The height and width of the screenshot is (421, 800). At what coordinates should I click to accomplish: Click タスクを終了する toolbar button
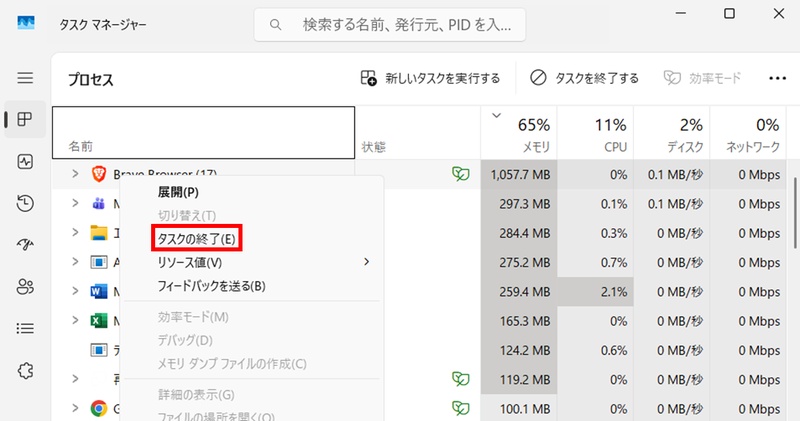pyautogui.click(x=584, y=78)
